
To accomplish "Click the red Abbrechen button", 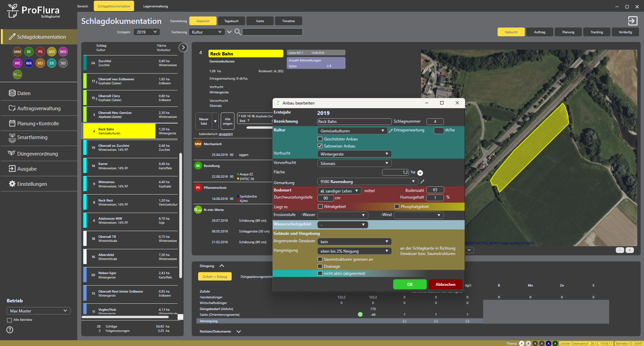I will click(445, 284).
